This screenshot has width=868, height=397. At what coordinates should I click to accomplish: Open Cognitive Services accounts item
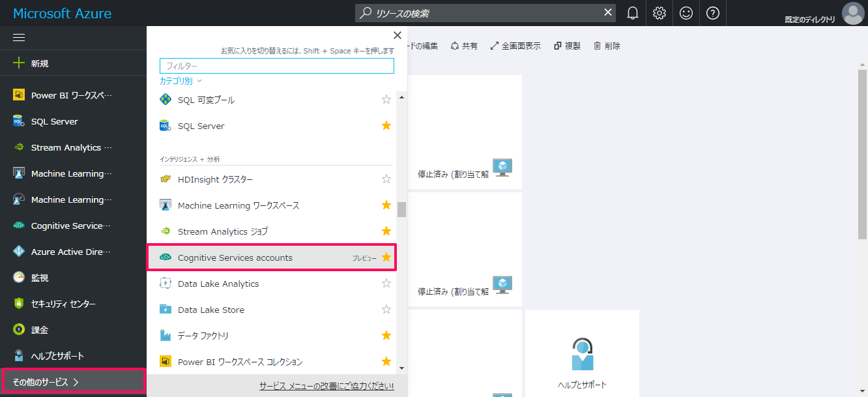271,257
